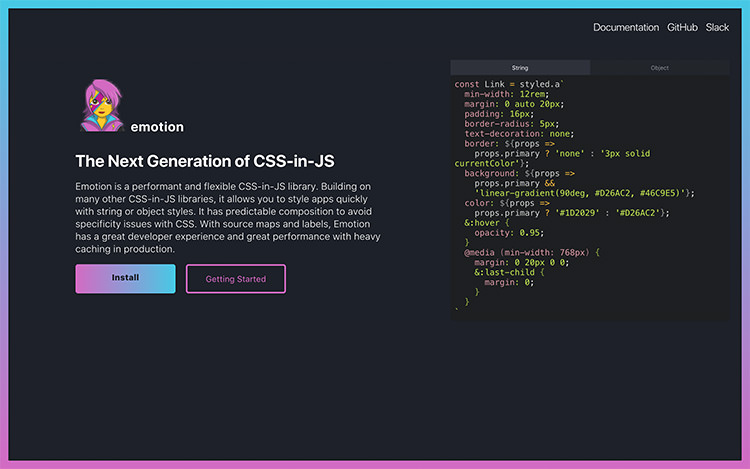
Task: Click the "&:hover {" code line
Action: 486,223
